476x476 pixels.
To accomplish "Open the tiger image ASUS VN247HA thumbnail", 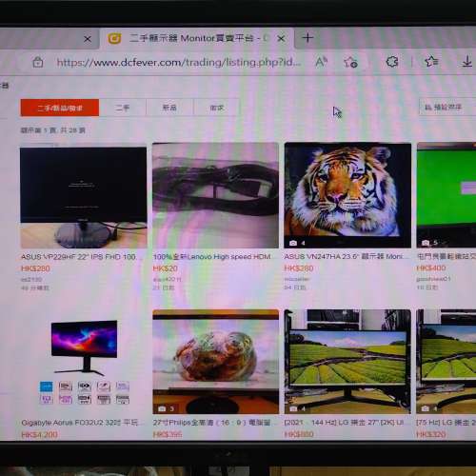I will pyautogui.click(x=347, y=195).
